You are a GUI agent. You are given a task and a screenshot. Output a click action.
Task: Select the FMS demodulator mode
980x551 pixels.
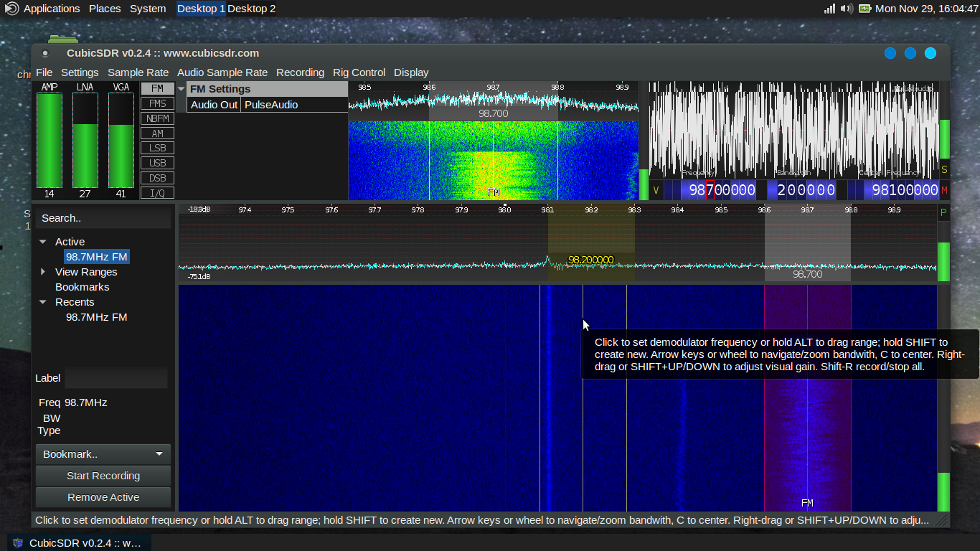coord(157,103)
